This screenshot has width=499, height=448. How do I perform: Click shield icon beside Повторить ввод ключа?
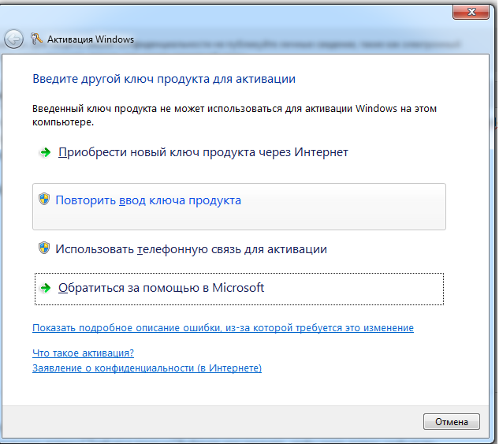(44, 200)
